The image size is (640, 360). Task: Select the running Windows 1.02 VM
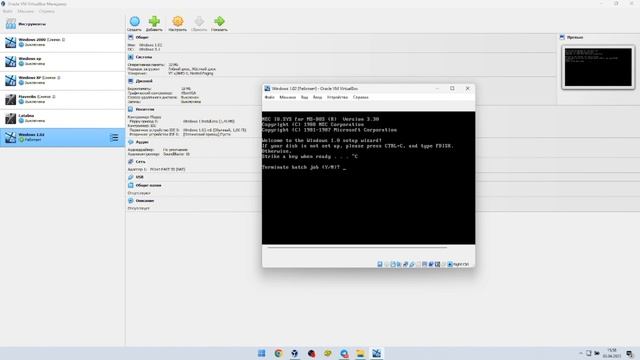62,138
